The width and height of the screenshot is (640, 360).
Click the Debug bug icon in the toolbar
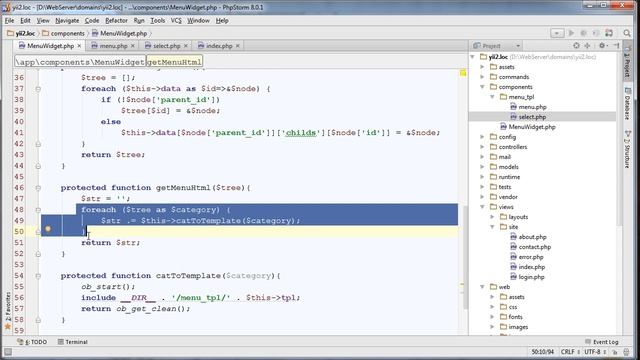coord(584,33)
